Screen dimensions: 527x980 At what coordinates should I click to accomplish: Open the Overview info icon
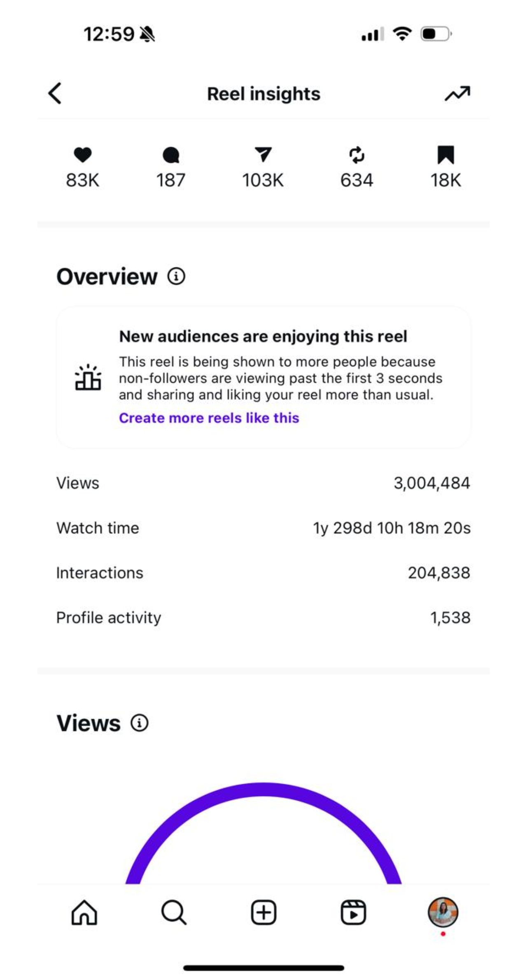click(176, 276)
